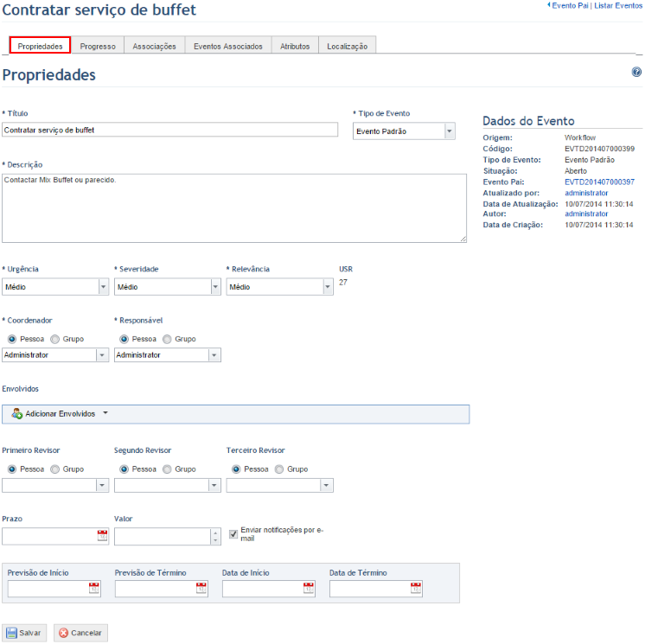Select Pessoa radio under Responsável
This screenshot has width=645, height=644.
tap(124, 339)
